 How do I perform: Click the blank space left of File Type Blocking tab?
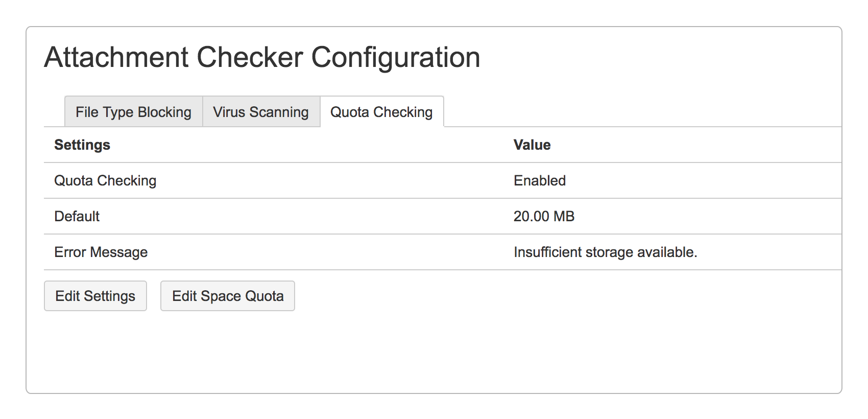(54, 112)
